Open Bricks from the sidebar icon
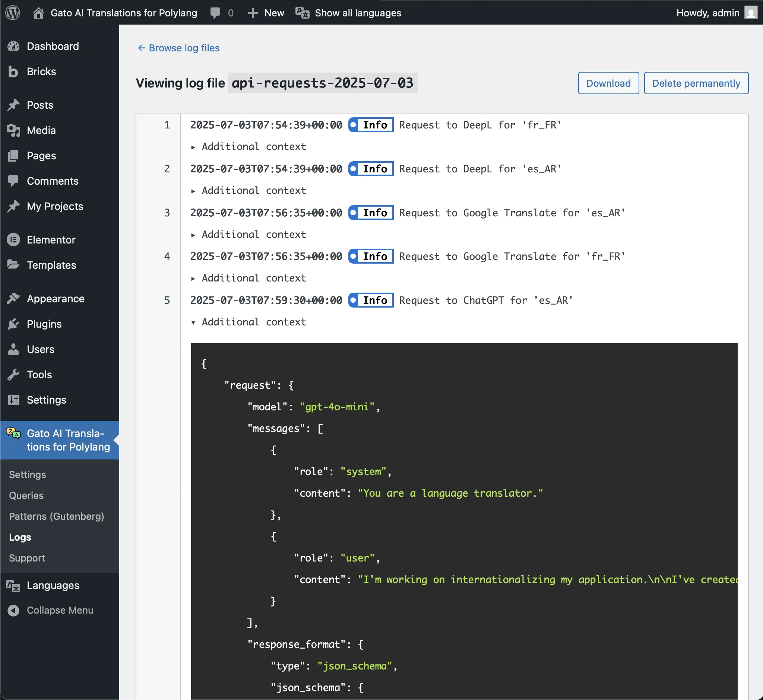Image resolution: width=763 pixels, height=700 pixels. [13, 71]
